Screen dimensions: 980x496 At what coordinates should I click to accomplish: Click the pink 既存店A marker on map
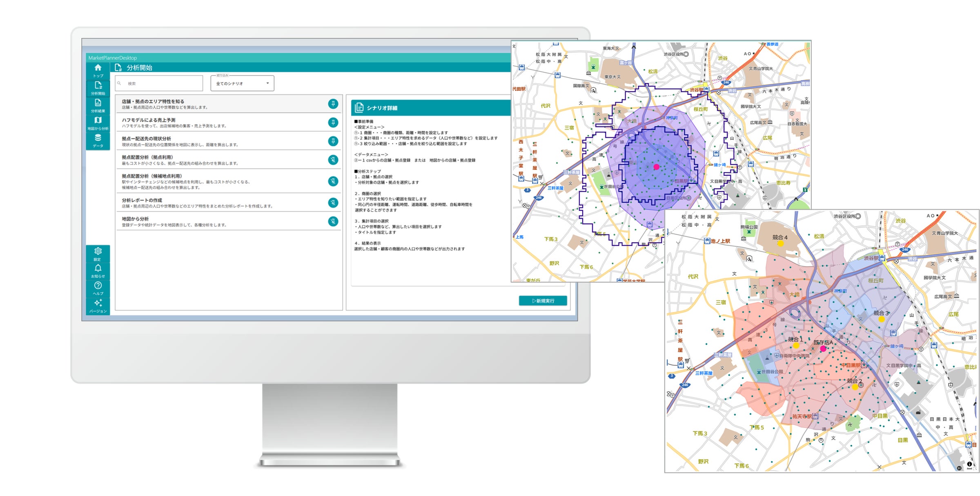[823, 349]
